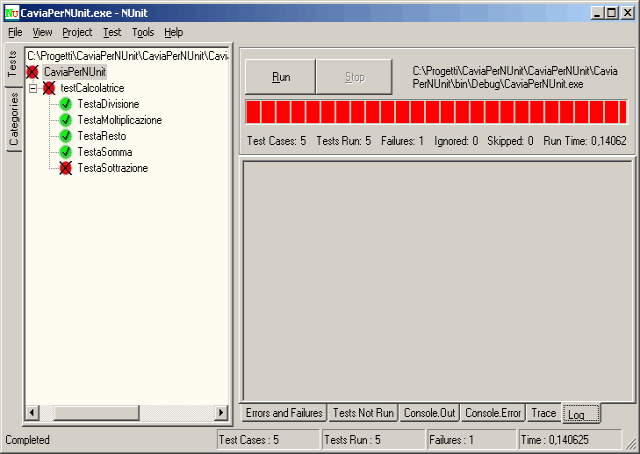Open the Console.Error tab
The height and width of the screenshot is (454, 640).
pos(493,413)
